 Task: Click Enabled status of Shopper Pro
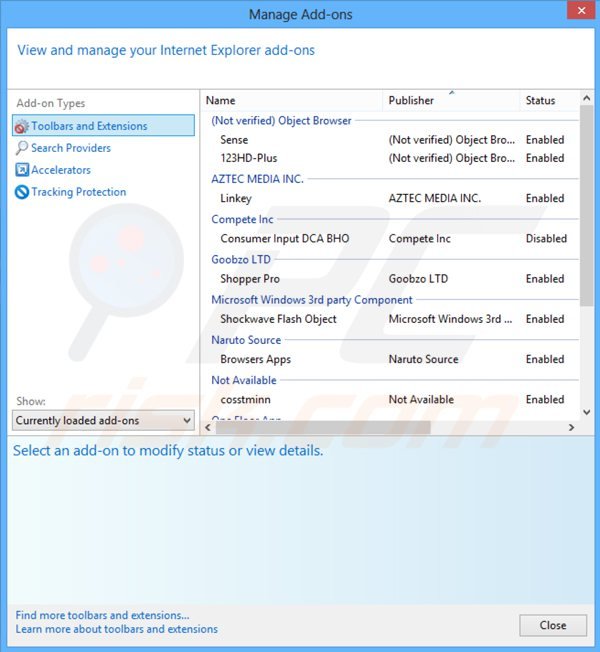click(545, 279)
